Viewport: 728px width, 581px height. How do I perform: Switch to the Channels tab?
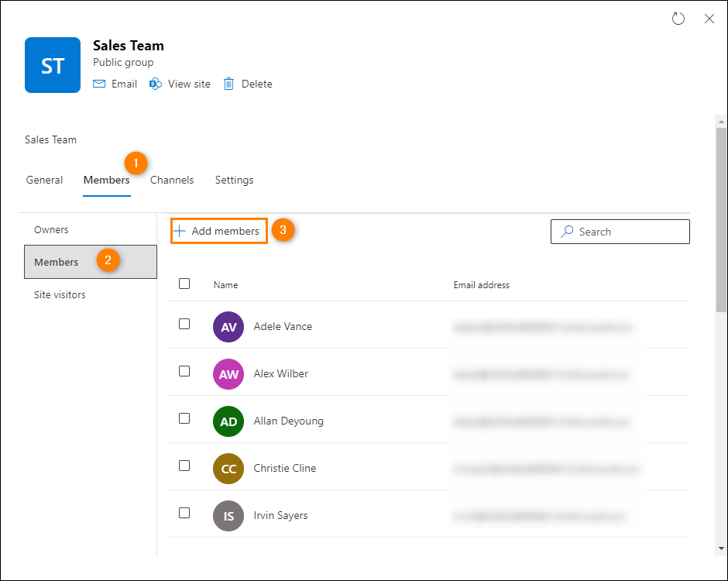[x=172, y=180]
